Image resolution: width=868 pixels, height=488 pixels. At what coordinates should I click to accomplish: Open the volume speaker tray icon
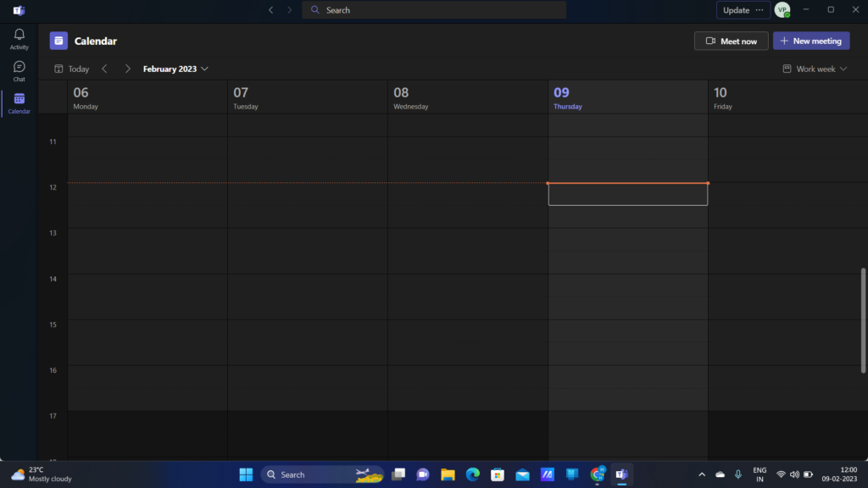(x=794, y=474)
